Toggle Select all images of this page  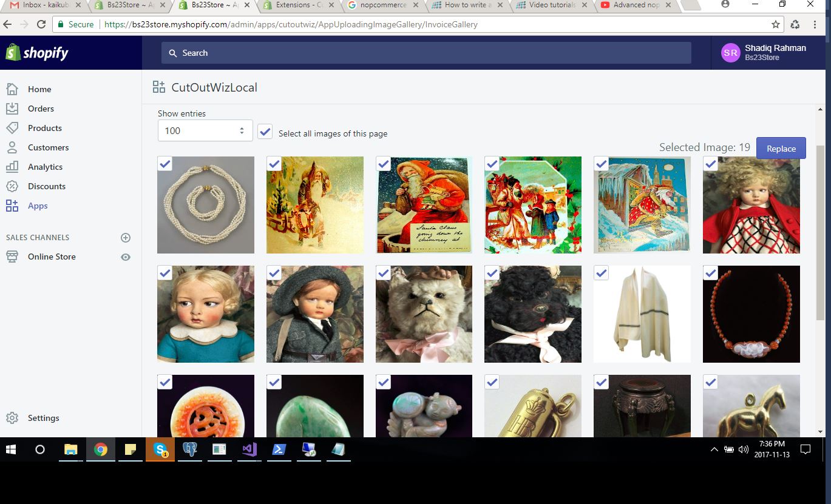click(265, 132)
